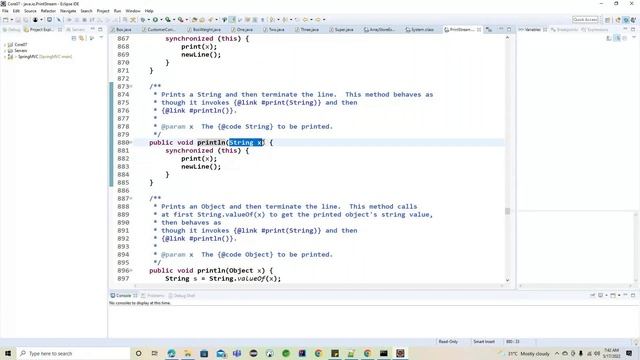This screenshot has height=360, width=640.
Task: Click the New file toolbar icon
Action: coord(5,20)
